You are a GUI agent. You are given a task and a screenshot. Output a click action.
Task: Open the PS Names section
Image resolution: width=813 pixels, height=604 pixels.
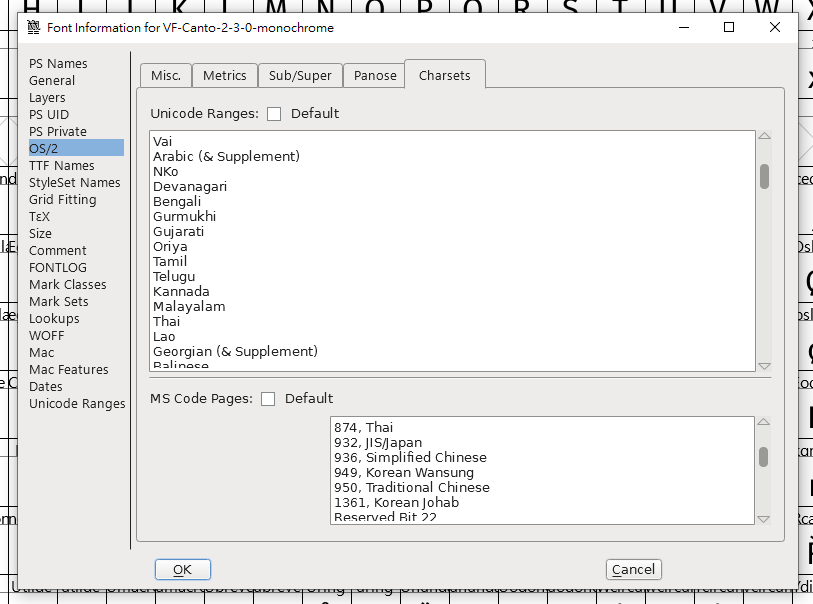click(58, 64)
